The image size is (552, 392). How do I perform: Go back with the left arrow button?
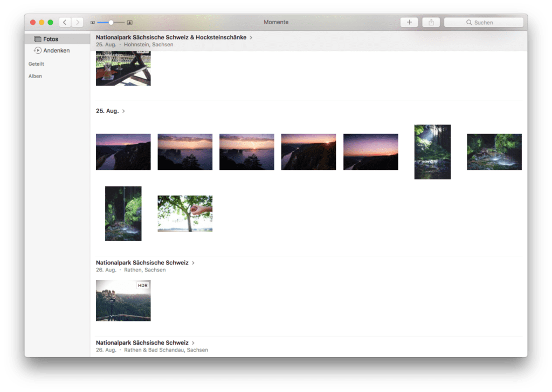point(65,22)
